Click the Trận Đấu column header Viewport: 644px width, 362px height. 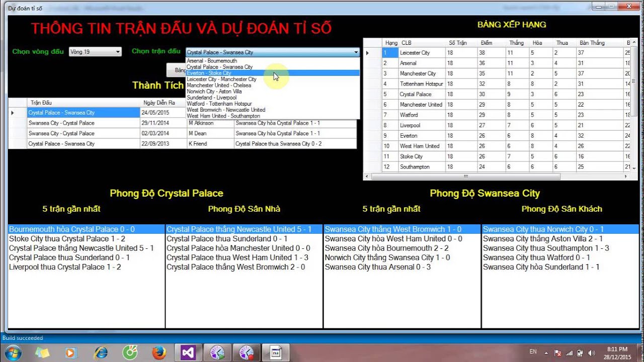[84, 103]
